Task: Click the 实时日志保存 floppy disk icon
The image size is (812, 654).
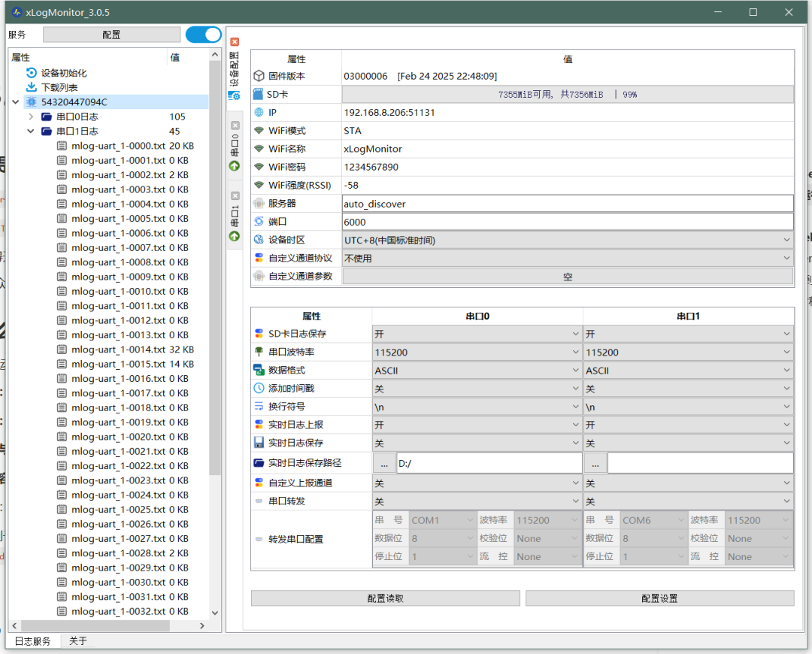Action: (x=259, y=442)
